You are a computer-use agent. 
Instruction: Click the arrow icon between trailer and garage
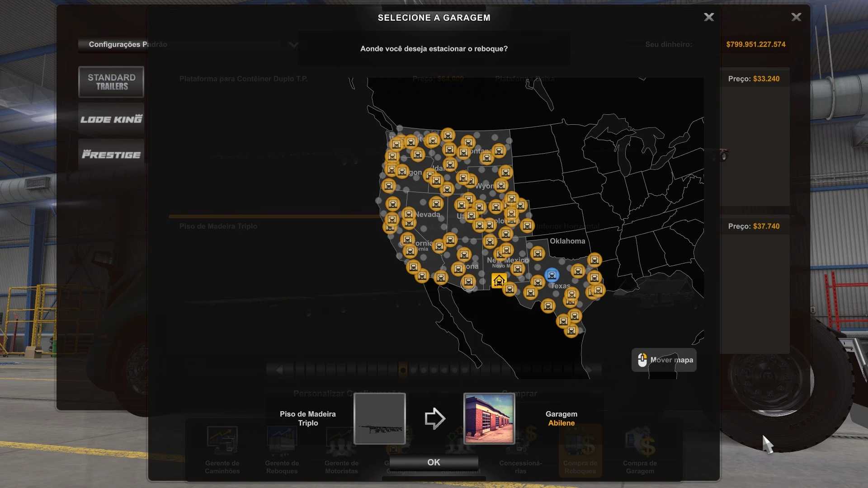pos(434,418)
